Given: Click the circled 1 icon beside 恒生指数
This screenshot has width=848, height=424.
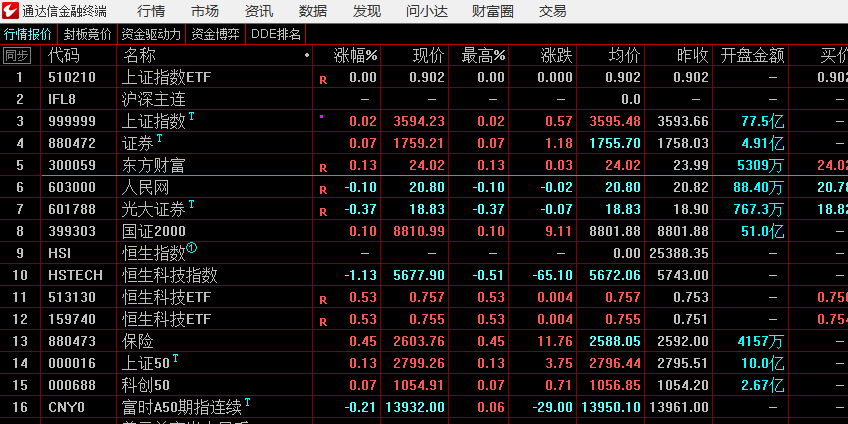Looking at the screenshot, I should (x=192, y=248).
